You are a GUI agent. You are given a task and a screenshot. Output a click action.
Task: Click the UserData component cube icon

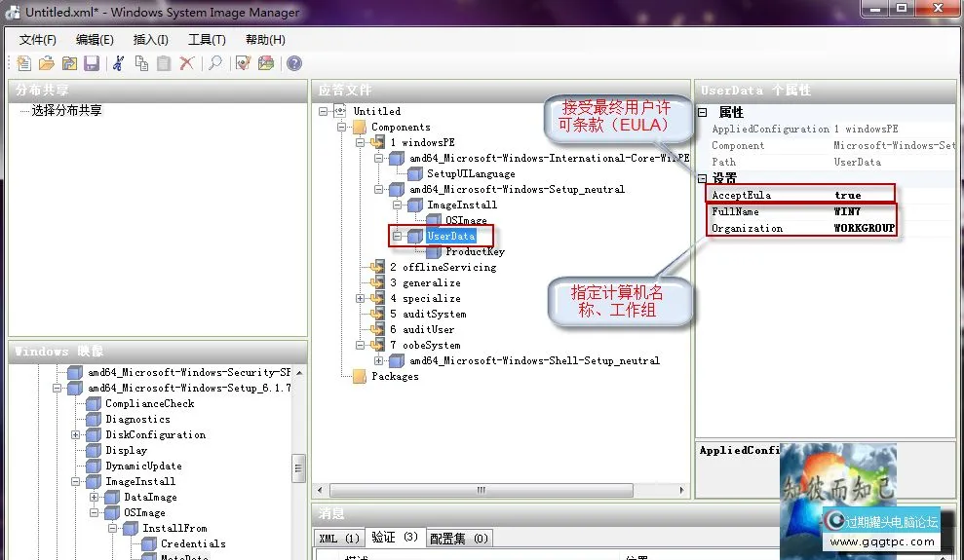[415, 236]
